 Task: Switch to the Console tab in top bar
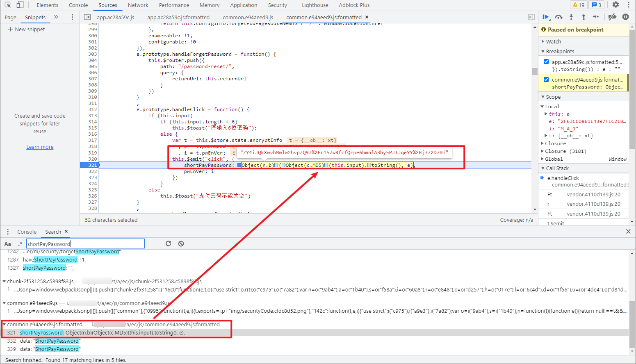point(78,5)
